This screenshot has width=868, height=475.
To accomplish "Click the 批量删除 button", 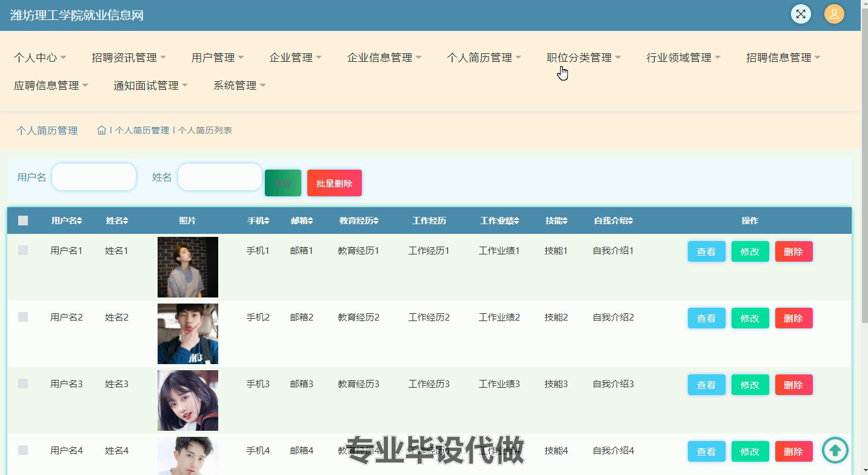I will (x=335, y=183).
